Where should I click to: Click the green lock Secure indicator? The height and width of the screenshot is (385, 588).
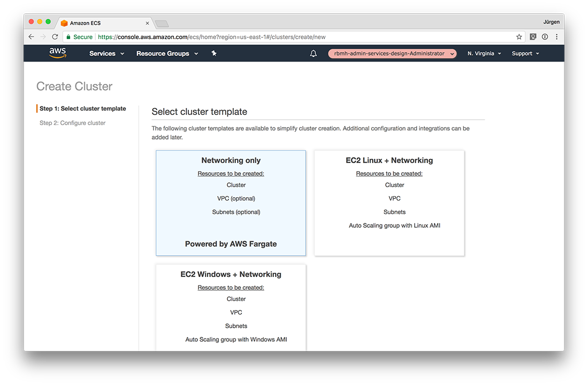coord(80,37)
